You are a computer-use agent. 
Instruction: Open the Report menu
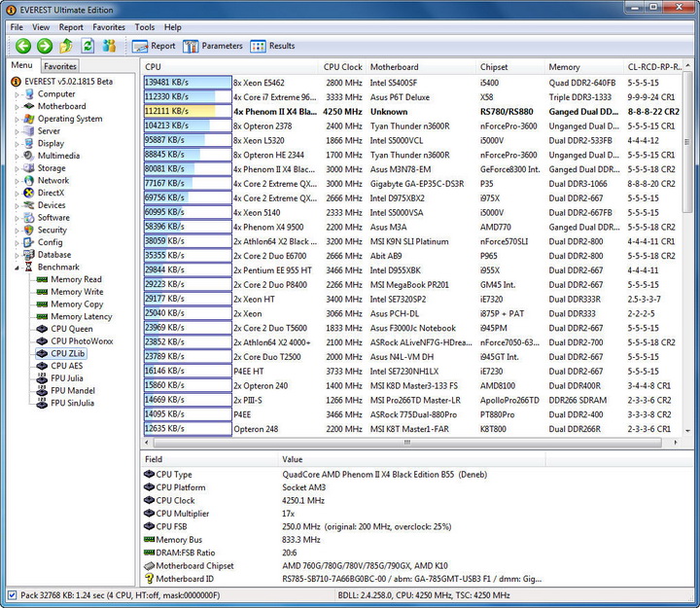tap(71, 27)
